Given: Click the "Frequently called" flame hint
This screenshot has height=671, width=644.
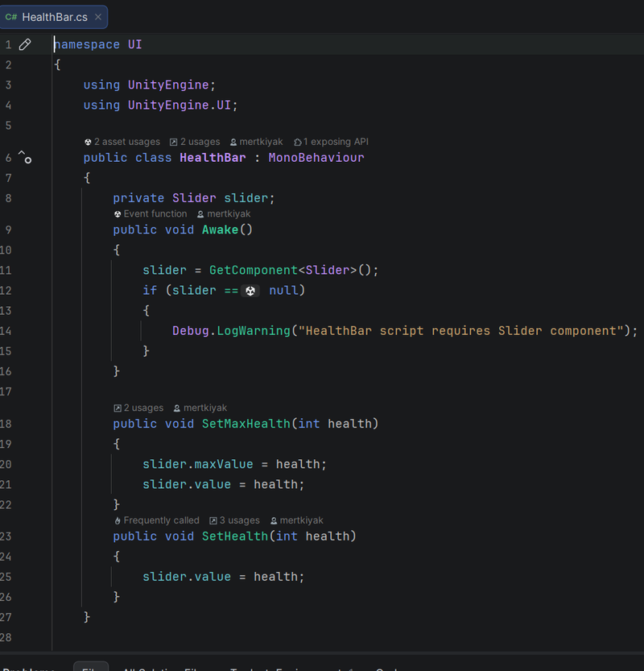Looking at the screenshot, I should [156, 520].
